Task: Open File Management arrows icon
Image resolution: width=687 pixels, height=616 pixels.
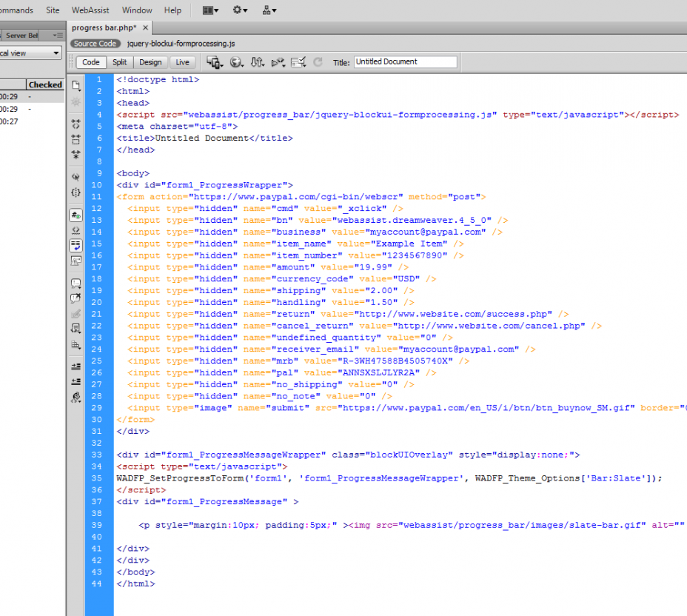Action: (257, 62)
